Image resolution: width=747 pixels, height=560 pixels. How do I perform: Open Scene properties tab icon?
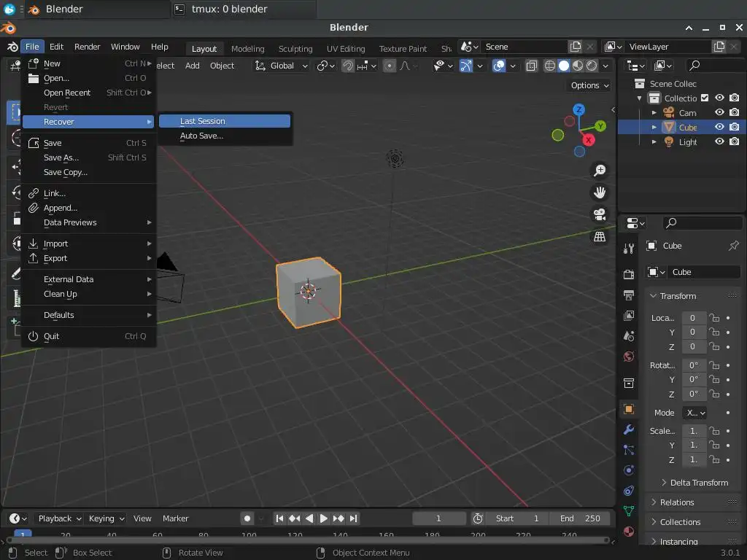click(629, 335)
